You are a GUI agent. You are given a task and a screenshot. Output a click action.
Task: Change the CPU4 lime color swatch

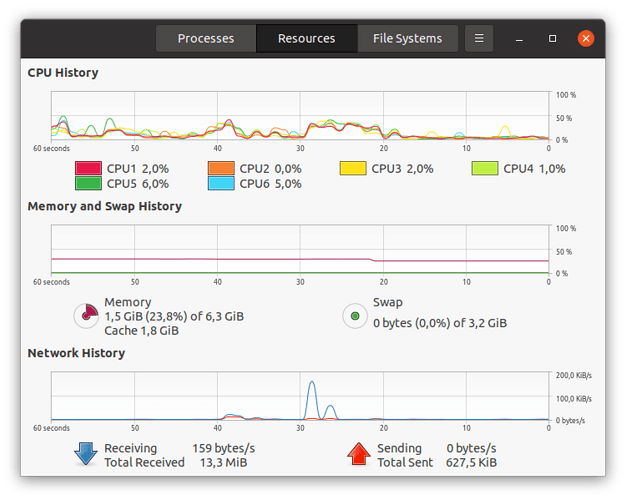(x=485, y=168)
